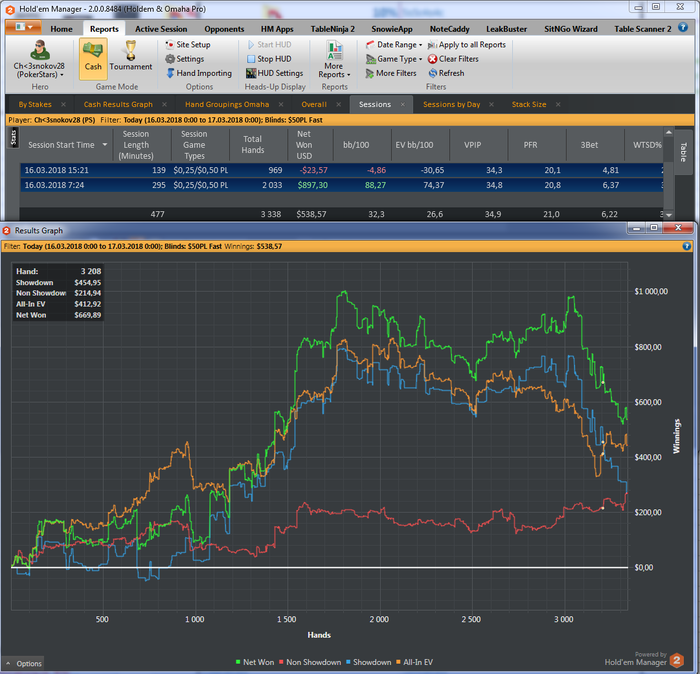Open the Active Session tab

[x=161, y=29]
